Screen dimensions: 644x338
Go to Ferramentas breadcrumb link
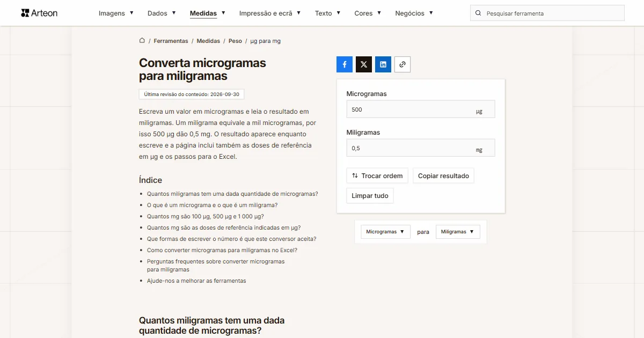pyautogui.click(x=171, y=41)
